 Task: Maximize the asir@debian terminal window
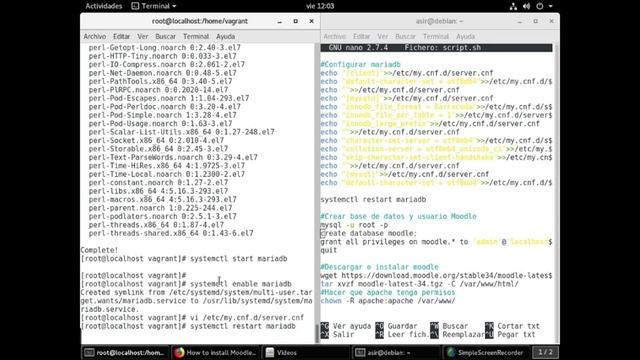pos(536,21)
